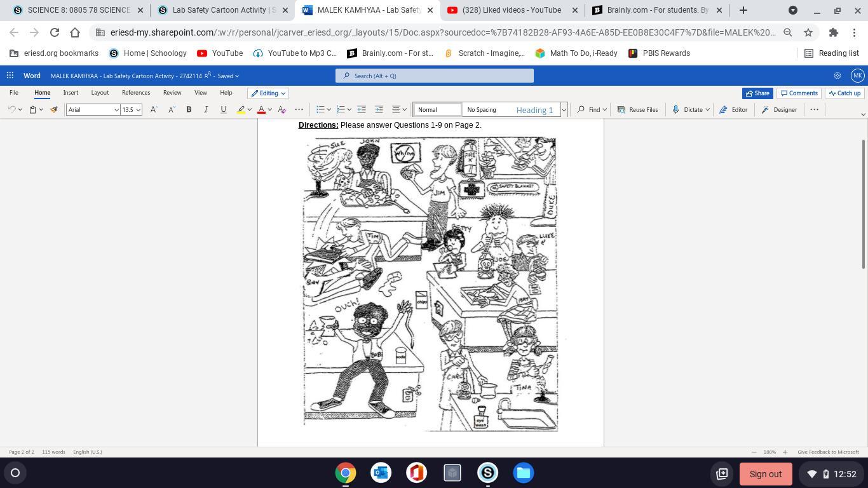Open the Help tab
This screenshot has width=868, height=488.
click(226, 93)
